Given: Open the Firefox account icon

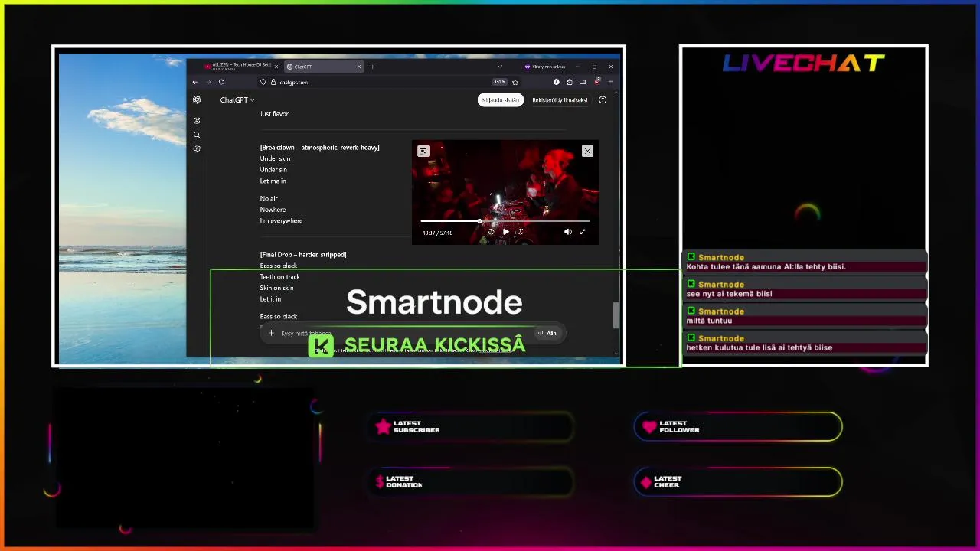Looking at the screenshot, I should click(x=557, y=82).
